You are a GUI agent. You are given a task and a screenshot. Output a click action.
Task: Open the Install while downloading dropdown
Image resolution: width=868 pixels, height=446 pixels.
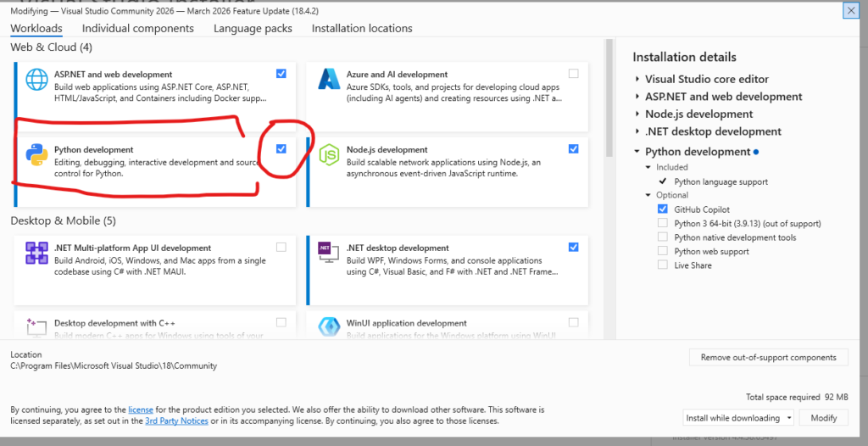[x=738, y=418]
